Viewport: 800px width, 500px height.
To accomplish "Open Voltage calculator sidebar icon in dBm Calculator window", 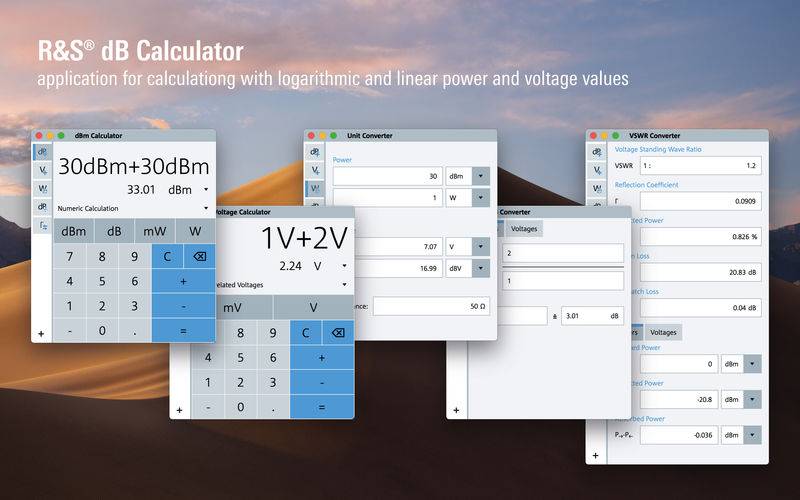I will coord(43,170).
